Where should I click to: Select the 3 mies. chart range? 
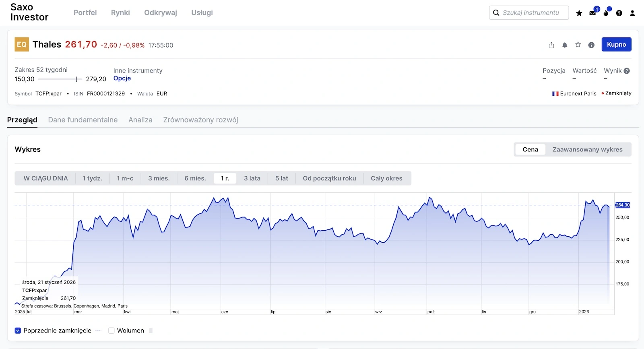159,178
